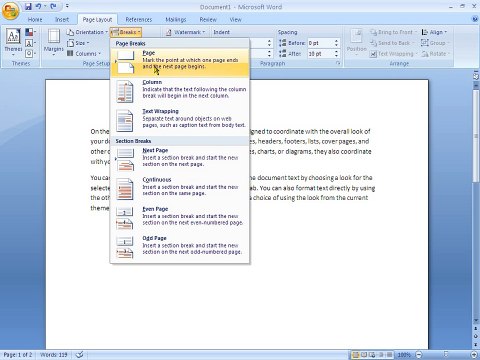Switch to Draft view
Viewport: 480px width, 360px height.
388,355
